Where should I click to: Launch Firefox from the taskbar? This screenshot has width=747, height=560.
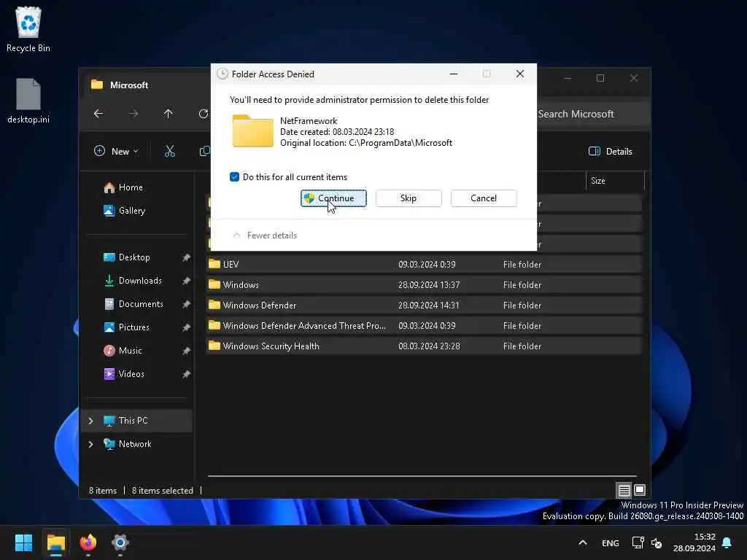point(88,542)
